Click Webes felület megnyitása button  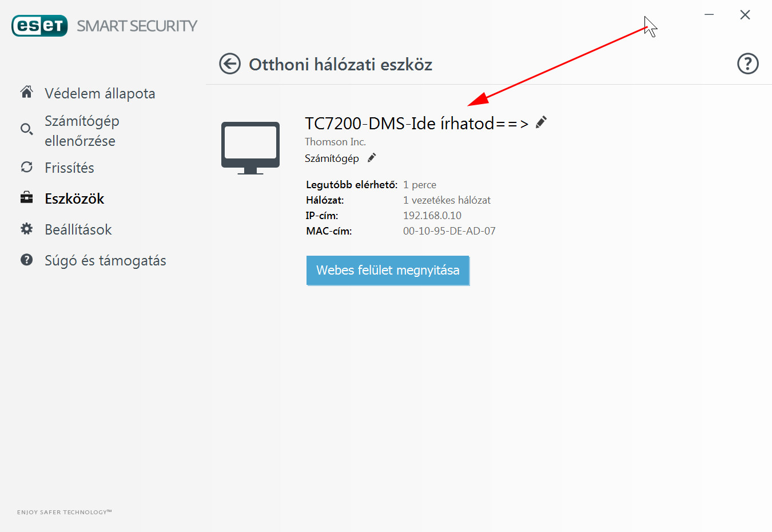tap(388, 270)
